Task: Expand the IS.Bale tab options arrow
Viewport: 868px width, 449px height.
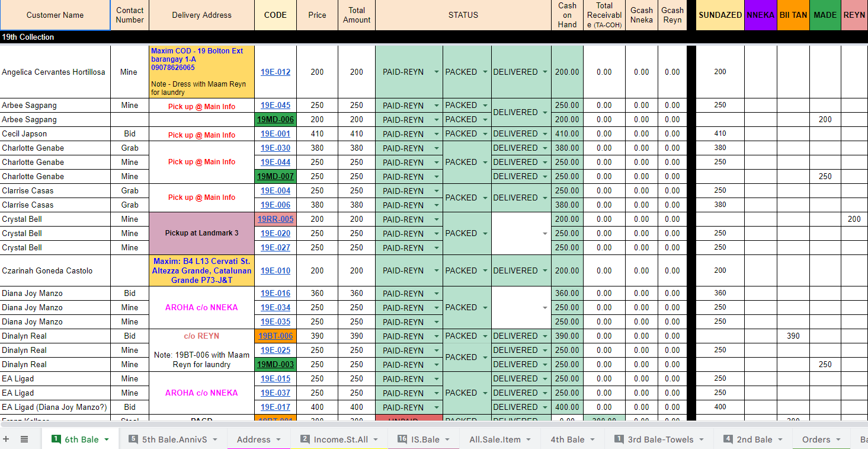Action: 448,440
